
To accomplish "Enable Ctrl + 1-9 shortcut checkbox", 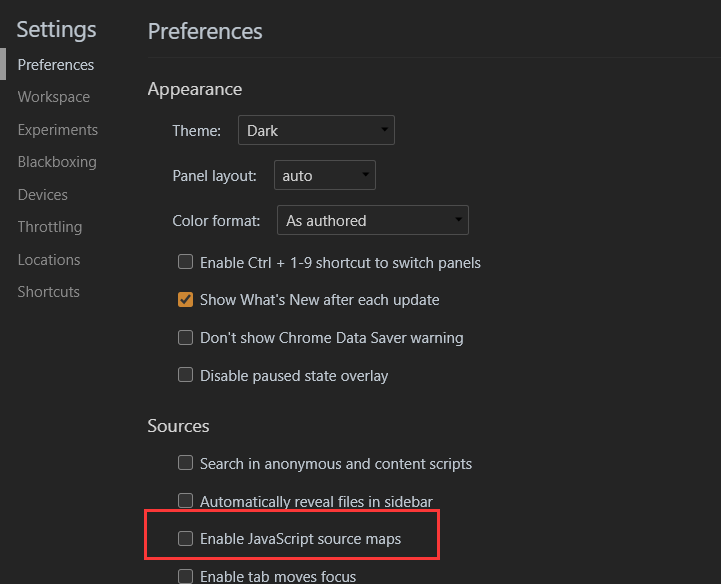I will [x=185, y=263].
